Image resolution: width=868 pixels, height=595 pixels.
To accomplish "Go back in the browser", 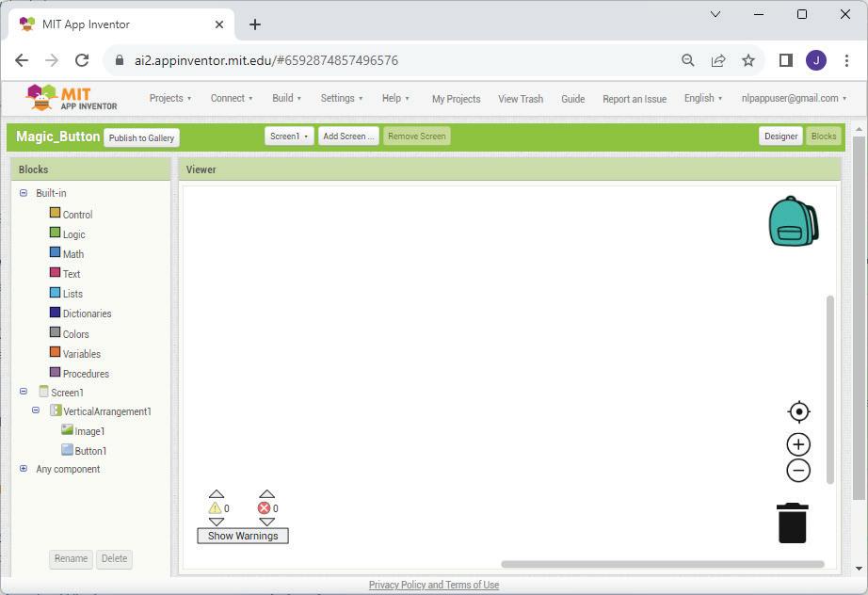I will coord(22,60).
